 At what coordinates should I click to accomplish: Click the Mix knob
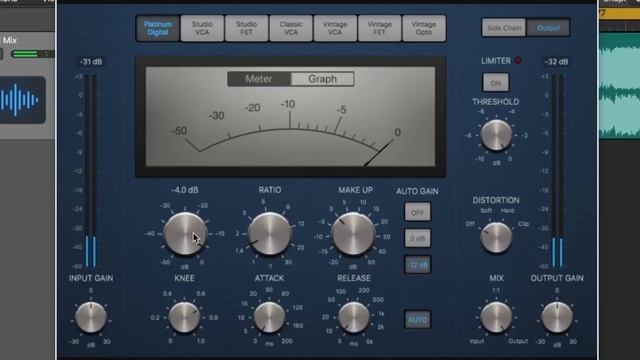(x=496, y=318)
